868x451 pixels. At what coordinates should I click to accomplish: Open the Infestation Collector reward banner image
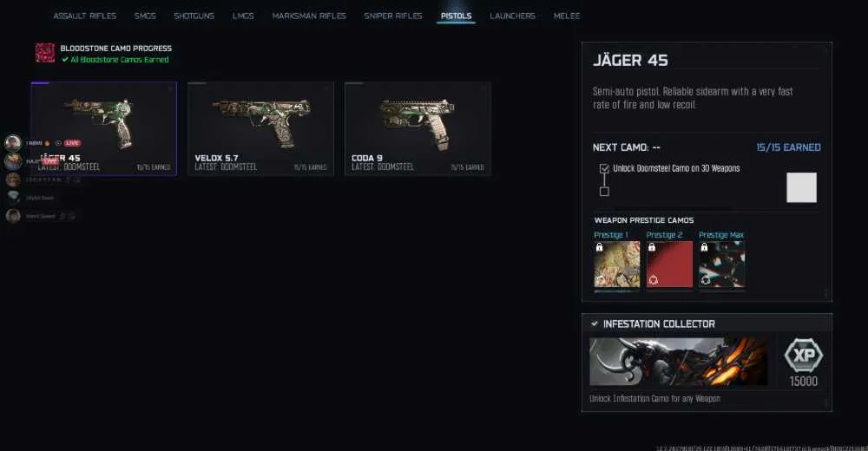(x=678, y=362)
